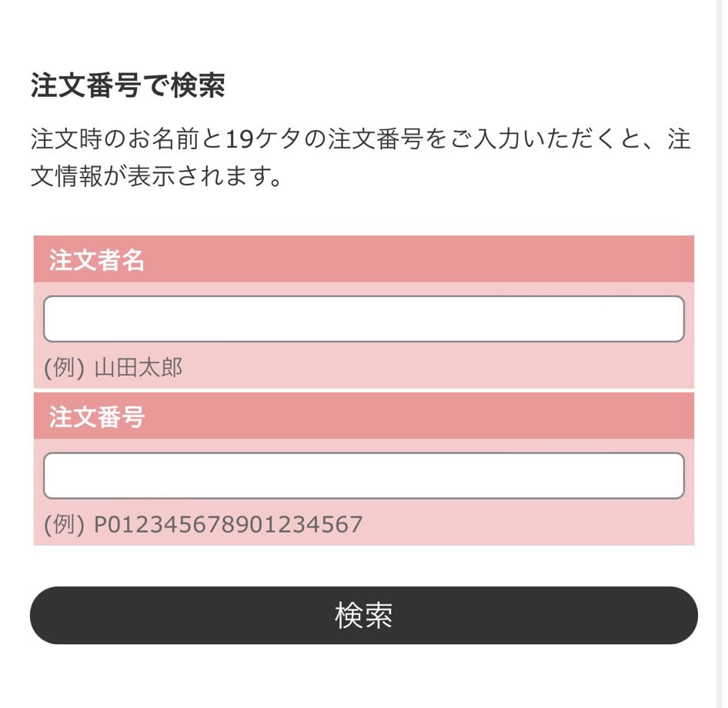Click the 注文者名 label in the pink header
This screenshot has width=728, height=708.
(x=96, y=259)
